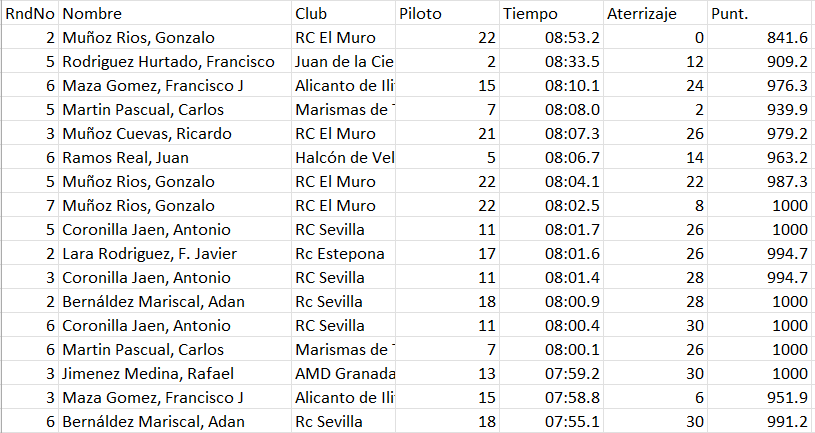
Task: Select the cell Lara Rodriguez, F. Javier
Action: click(x=175, y=253)
